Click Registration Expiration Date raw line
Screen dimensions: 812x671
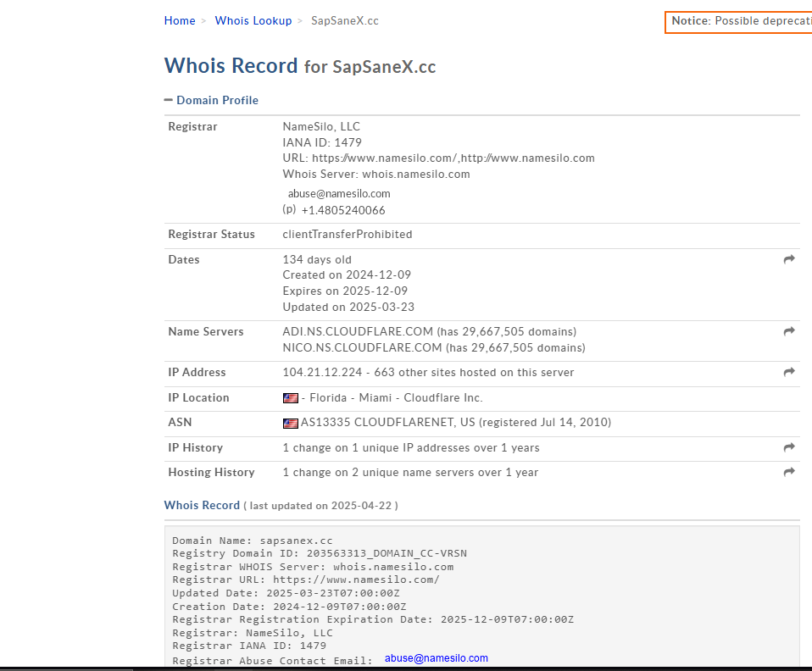(x=373, y=620)
